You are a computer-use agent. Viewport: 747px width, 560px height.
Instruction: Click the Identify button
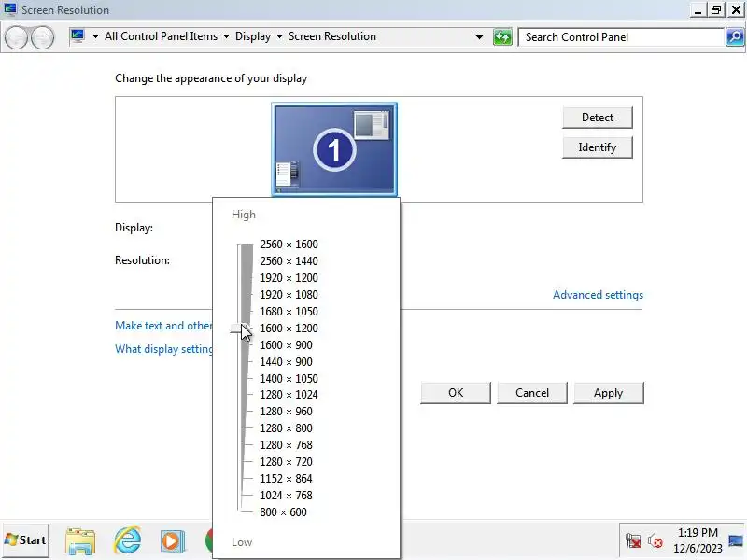598,147
